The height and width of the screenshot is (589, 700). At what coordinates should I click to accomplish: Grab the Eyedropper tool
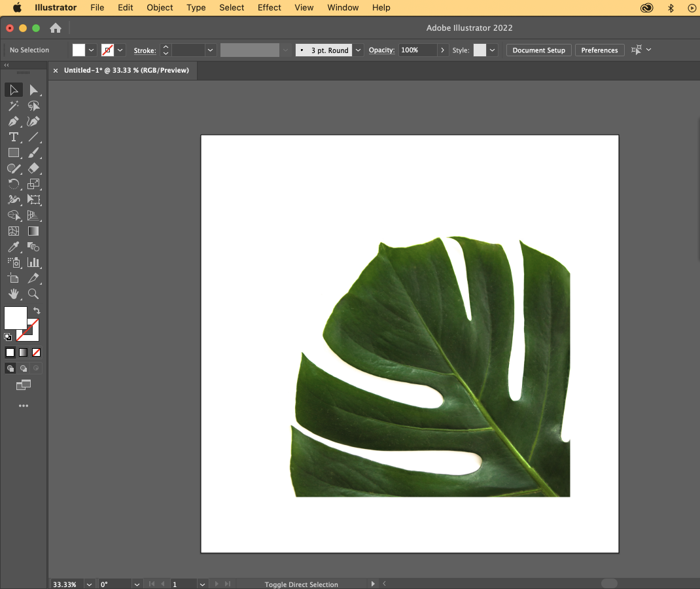tap(14, 247)
